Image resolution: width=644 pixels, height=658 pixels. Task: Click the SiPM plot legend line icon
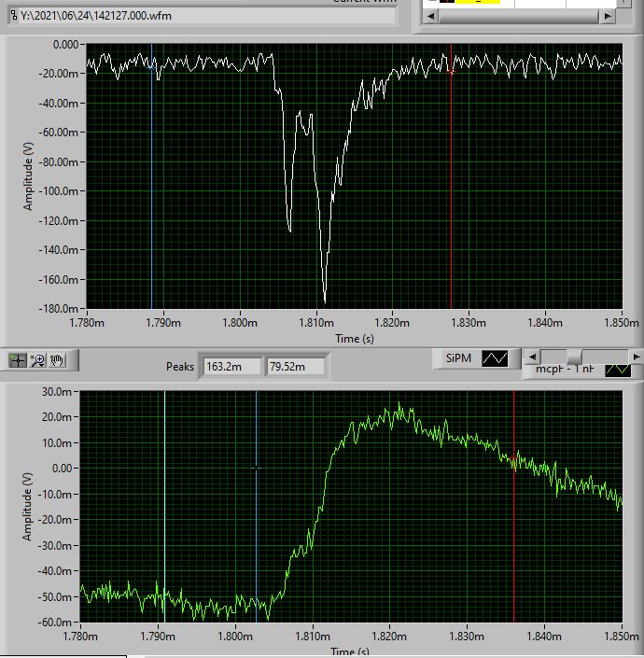[x=495, y=358]
